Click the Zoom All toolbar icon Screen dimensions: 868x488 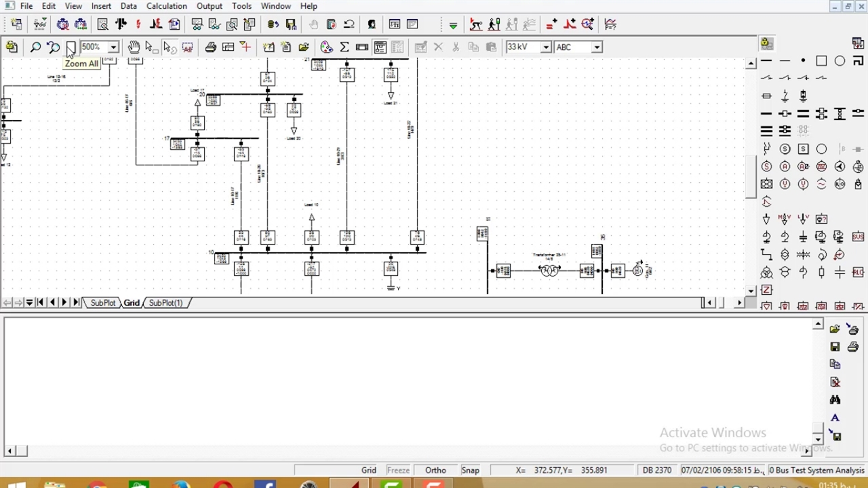click(x=71, y=47)
